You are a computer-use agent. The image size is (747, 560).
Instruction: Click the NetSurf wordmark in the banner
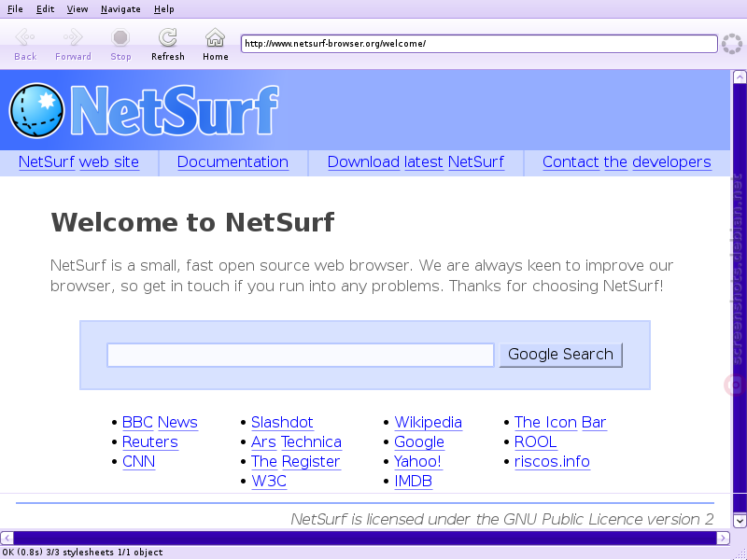coord(175,110)
